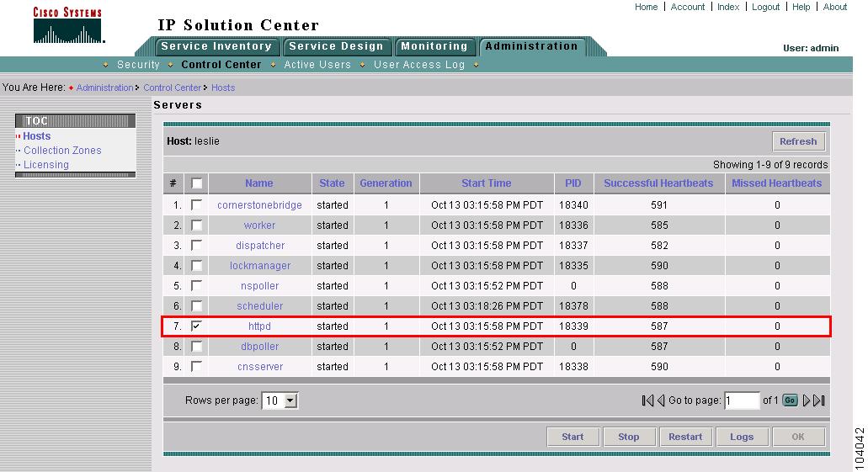This screenshot has height=472, width=868.
Task: Select Licensing in the TOC
Action: coord(46,165)
